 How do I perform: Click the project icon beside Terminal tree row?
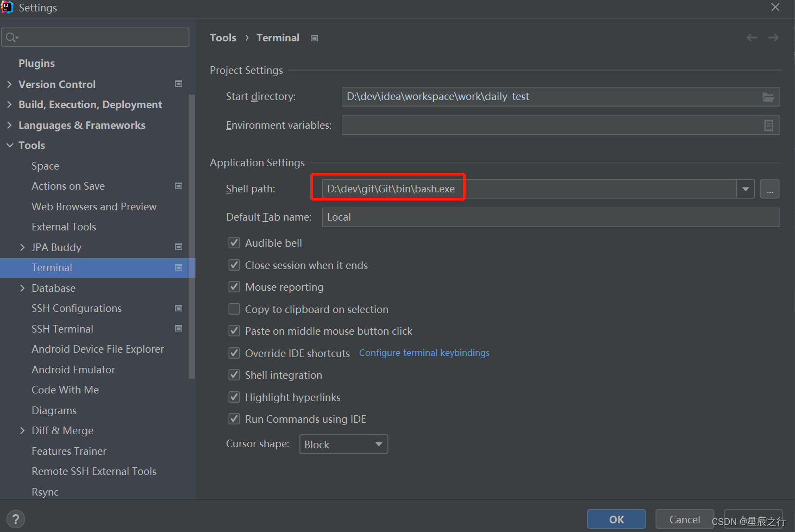click(178, 267)
